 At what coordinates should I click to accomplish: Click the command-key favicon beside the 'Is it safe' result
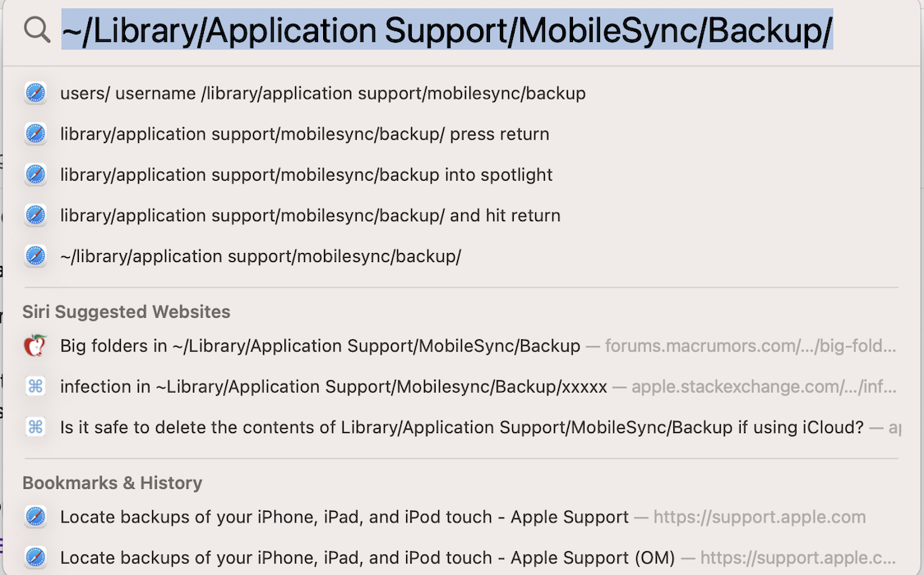click(x=35, y=427)
